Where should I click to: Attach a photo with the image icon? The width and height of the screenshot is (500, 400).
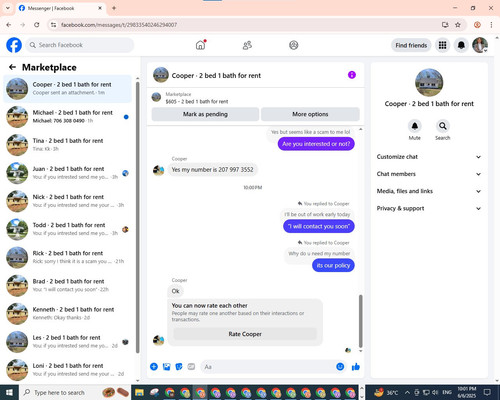tap(166, 367)
